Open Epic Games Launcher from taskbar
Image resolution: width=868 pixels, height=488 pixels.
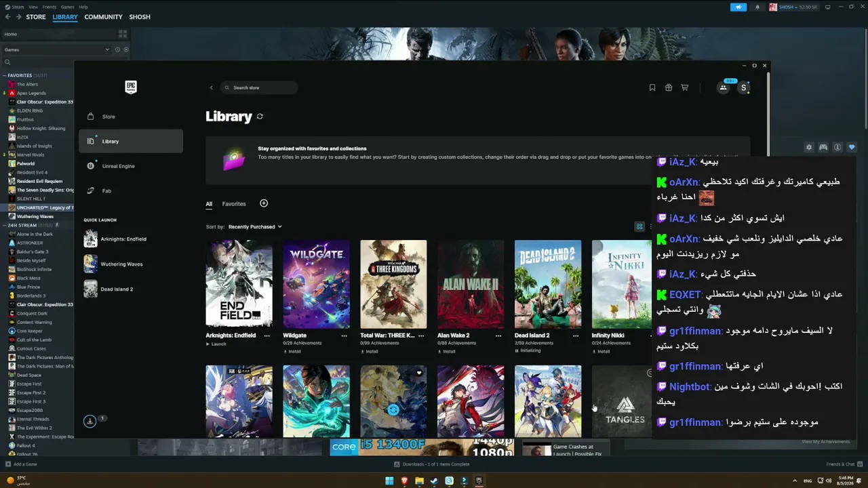click(x=479, y=481)
